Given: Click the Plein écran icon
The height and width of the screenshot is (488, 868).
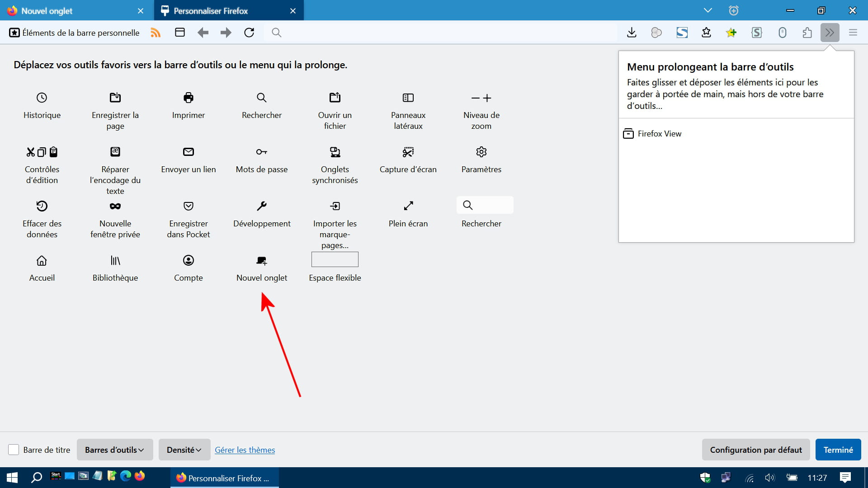Looking at the screenshot, I should coord(408,206).
